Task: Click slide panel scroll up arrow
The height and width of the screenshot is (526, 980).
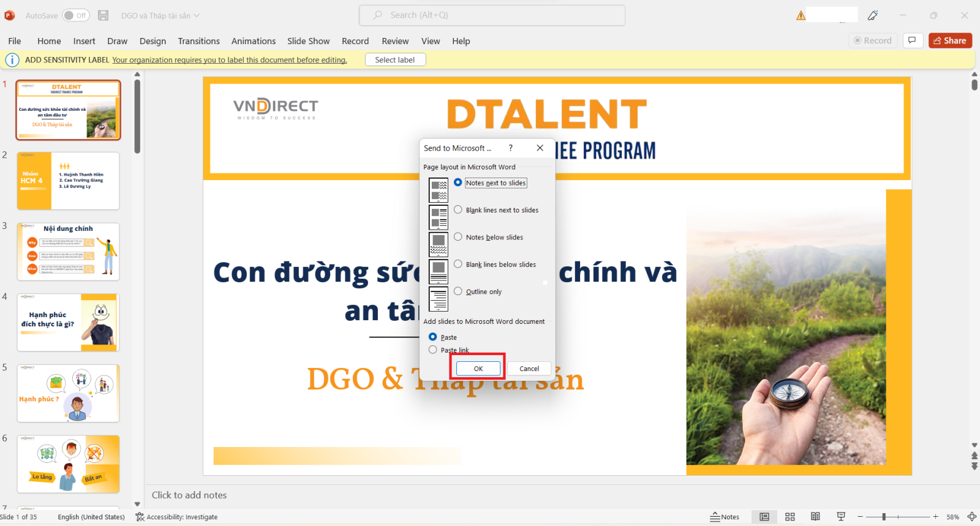Action: [137, 75]
